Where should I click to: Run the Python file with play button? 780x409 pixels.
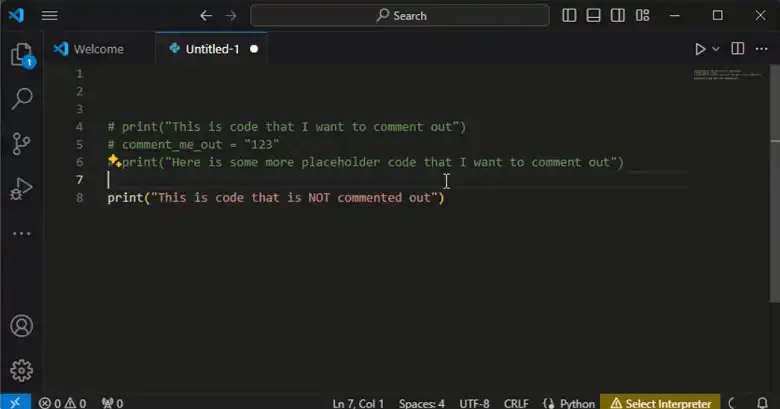click(x=700, y=49)
